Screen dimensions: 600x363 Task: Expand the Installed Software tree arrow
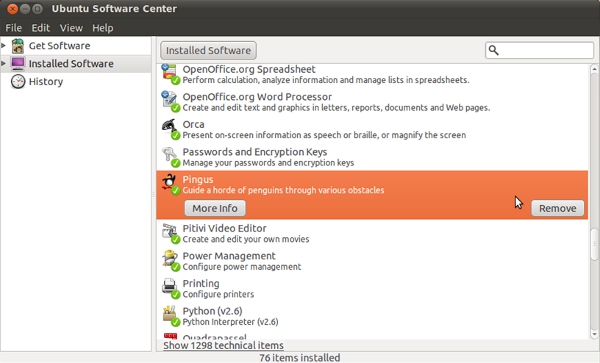coord(3,63)
